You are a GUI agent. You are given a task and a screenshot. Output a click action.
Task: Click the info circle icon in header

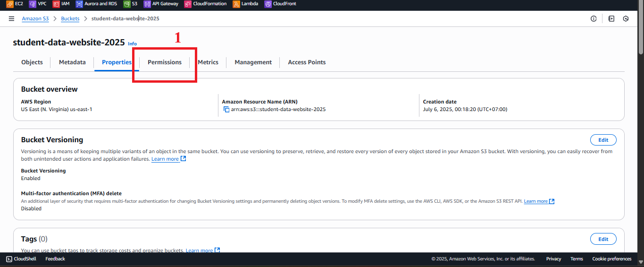click(594, 18)
